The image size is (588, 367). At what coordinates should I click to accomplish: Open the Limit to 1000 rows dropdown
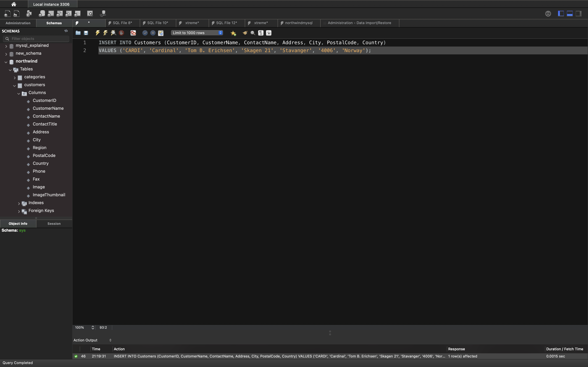click(x=197, y=33)
